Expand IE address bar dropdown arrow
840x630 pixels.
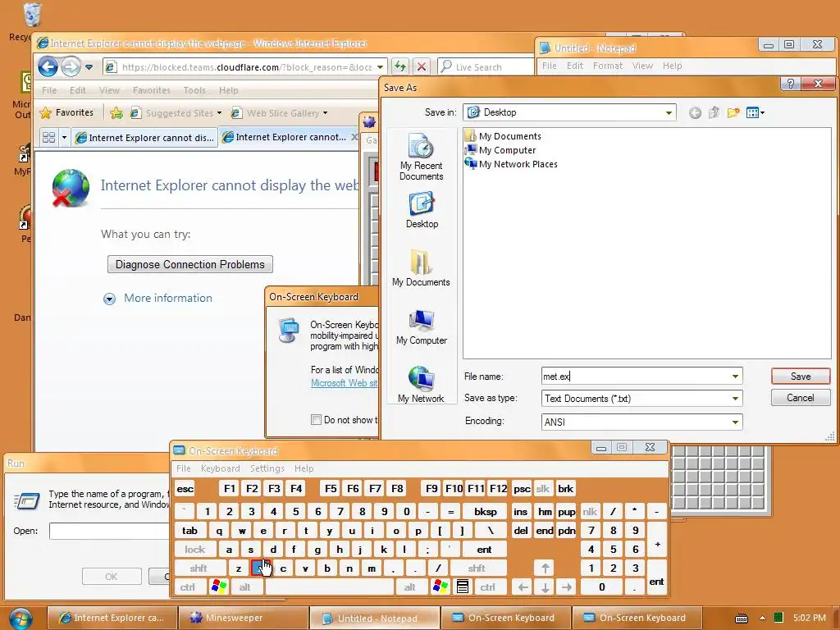380,67
